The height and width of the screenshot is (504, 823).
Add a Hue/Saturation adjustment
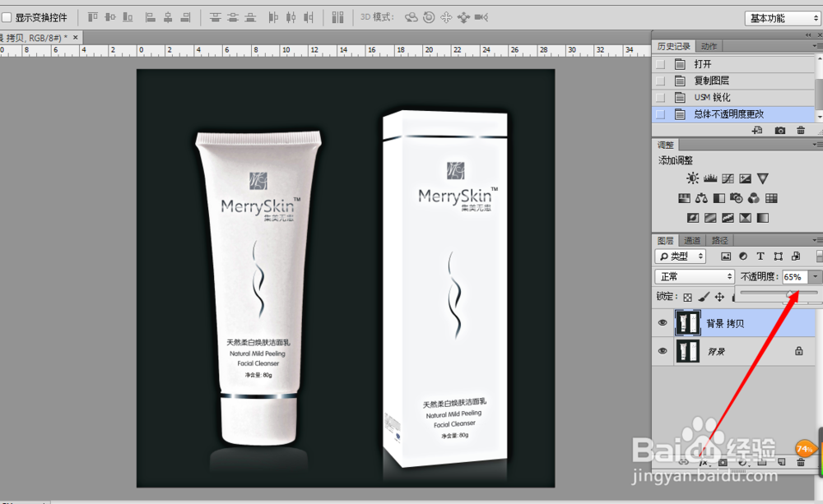(684, 198)
